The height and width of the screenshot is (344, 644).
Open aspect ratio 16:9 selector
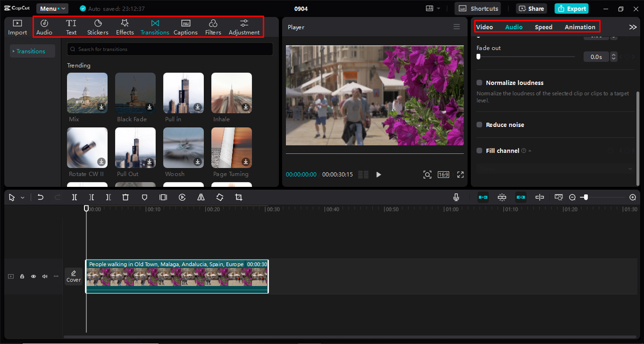pos(443,175)
